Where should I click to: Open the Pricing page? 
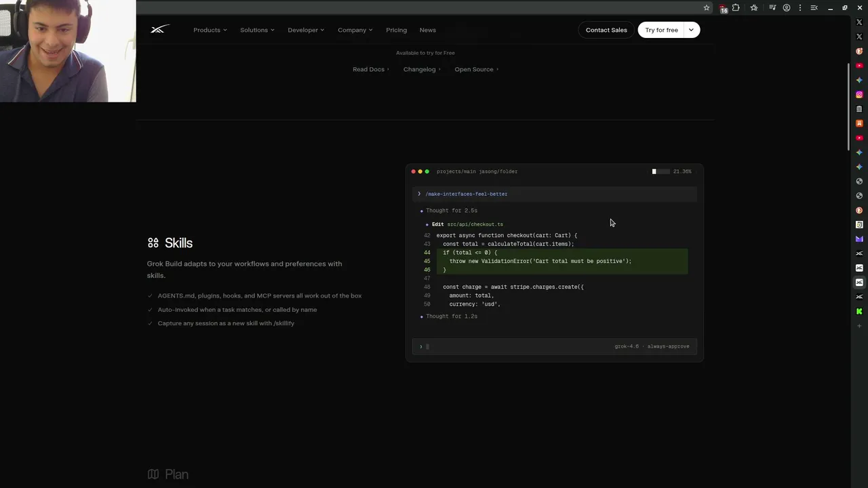coord(397,30)
